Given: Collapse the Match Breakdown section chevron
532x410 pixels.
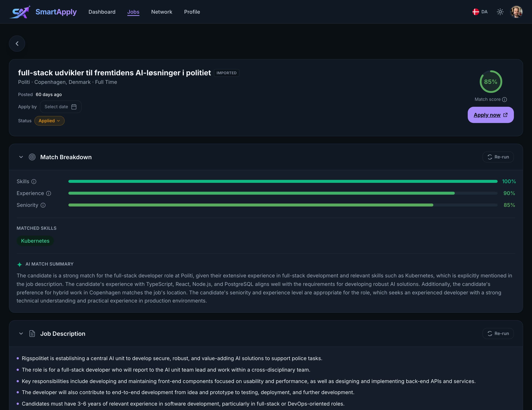Looking at the screenshot, I should click(x=21, y=157).
